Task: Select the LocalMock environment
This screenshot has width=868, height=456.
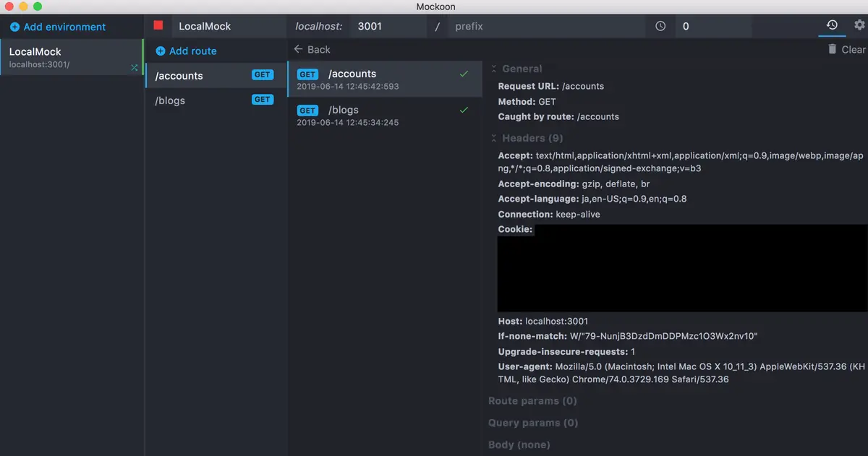Action: click(x=71, y=57)
